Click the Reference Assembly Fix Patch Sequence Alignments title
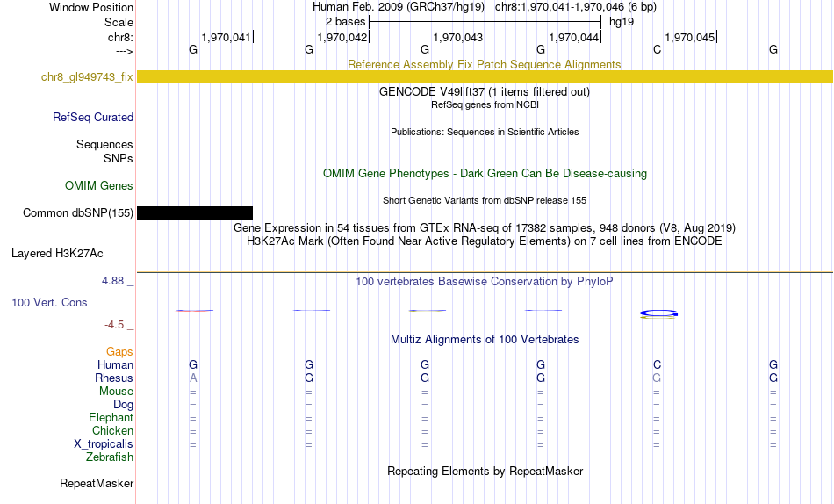 pos(485,64)
